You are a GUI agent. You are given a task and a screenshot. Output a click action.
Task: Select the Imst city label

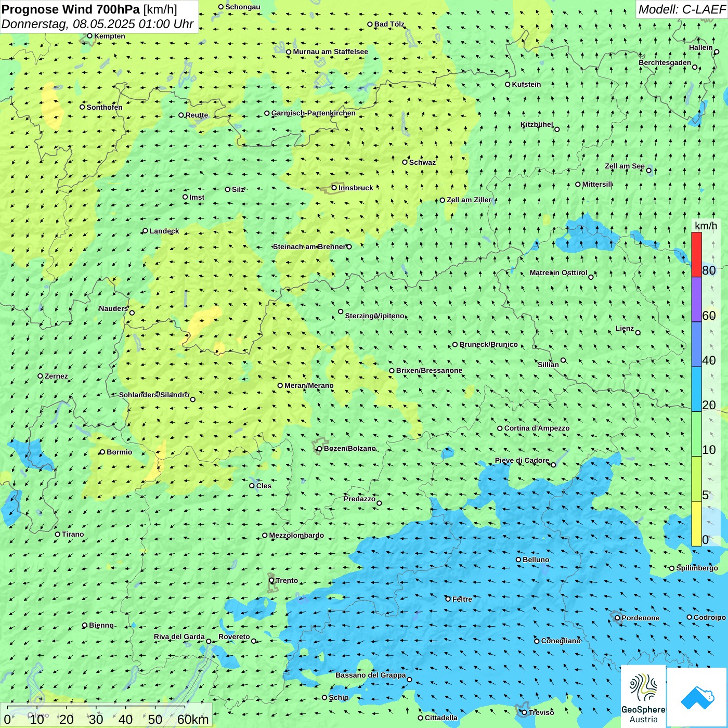point(197,197)
